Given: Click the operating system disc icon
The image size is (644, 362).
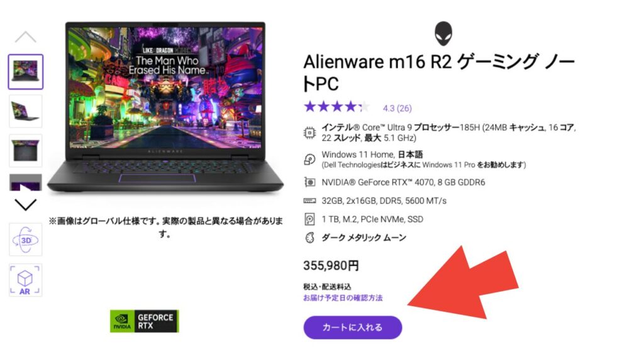Looking at the screenshot, I should pyautogui.click(x=309, y=159).
